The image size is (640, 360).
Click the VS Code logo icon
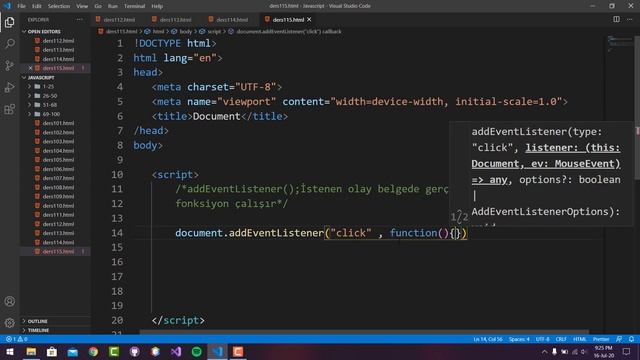7,6
